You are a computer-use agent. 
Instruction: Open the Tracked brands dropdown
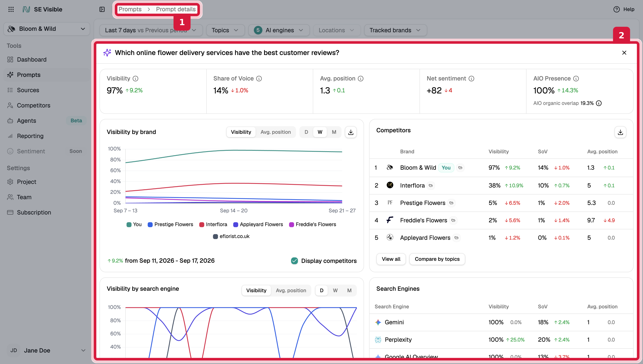tap(395, 30)
